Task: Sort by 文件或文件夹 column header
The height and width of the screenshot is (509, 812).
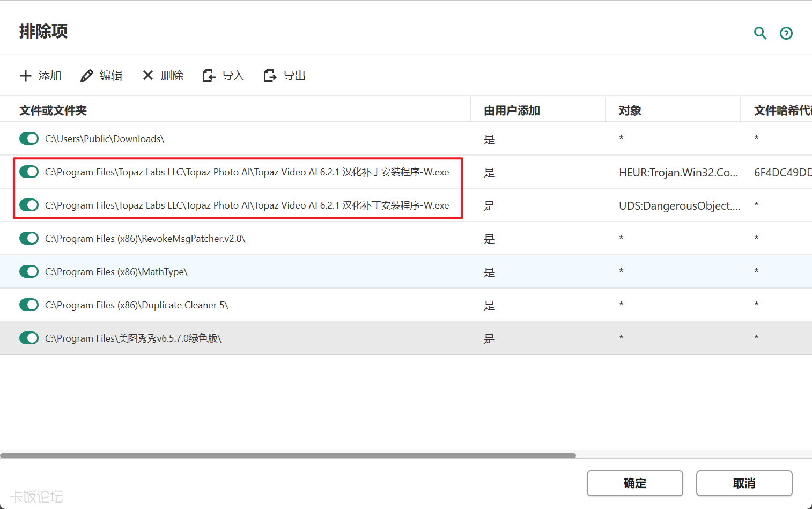Action: 53,110
